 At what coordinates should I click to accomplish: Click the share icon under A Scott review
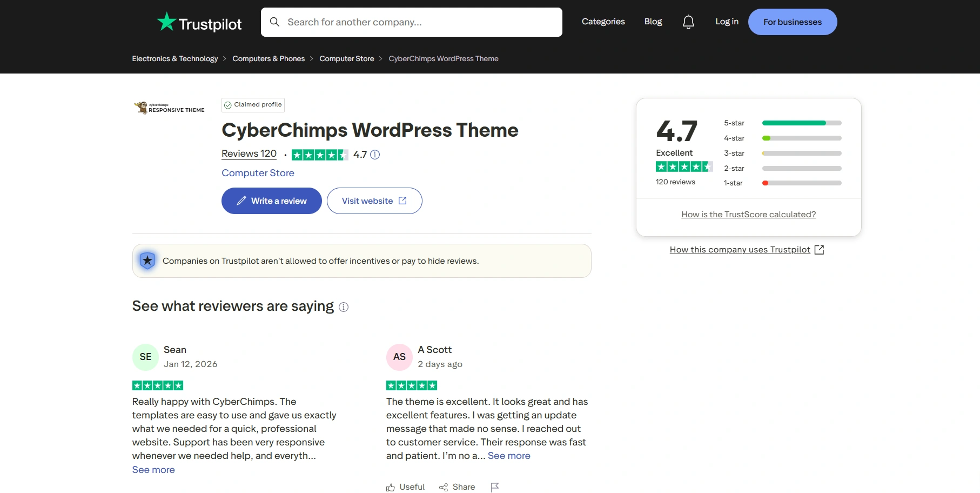(444, 487)
